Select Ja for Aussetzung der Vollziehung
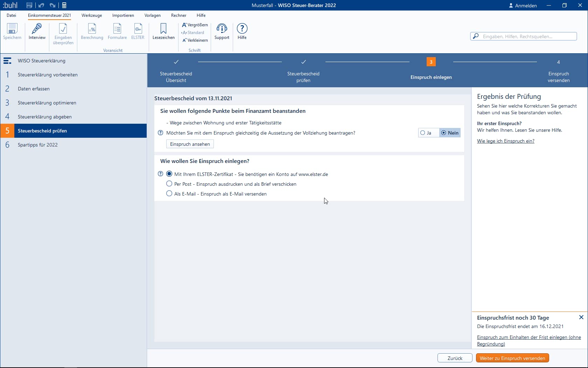Viewport: 588px width, 368px height. [429, 133]
